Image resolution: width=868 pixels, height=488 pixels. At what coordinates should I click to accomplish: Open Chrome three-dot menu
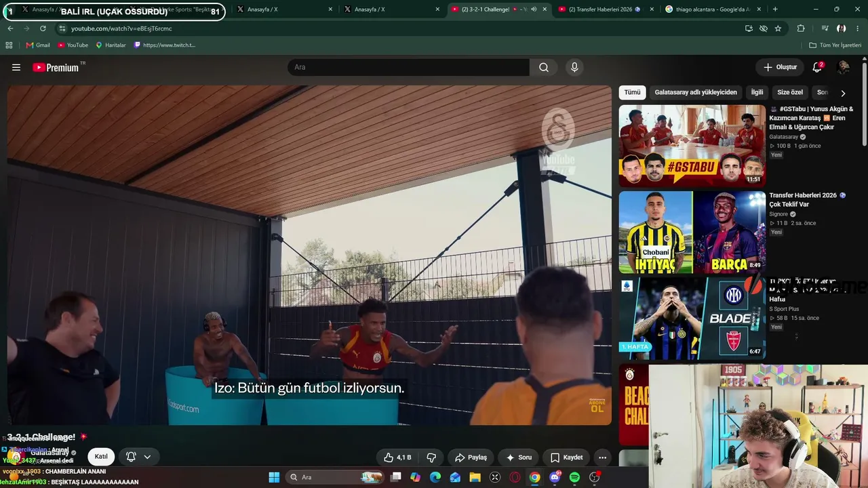point(857,28)
